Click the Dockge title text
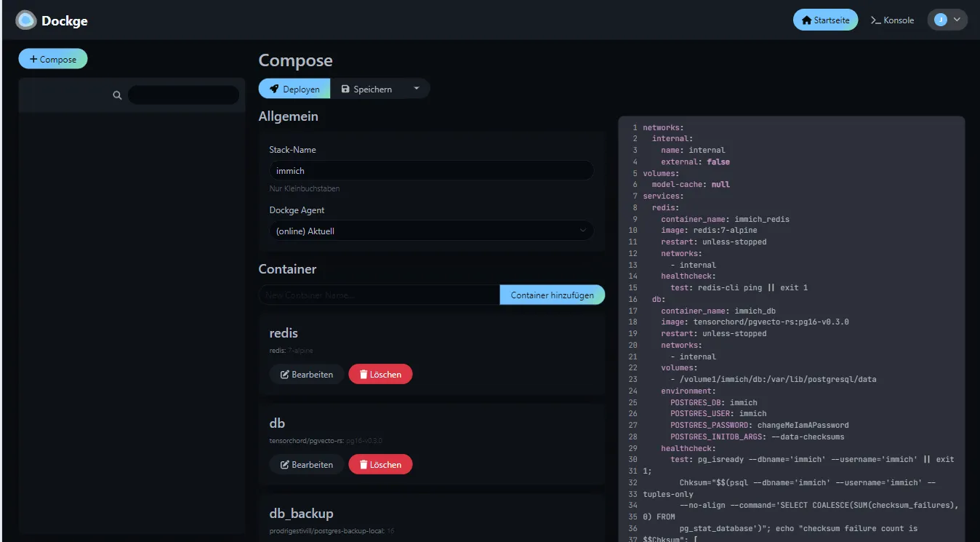This screenshot has height=542, width=980. 65,20
